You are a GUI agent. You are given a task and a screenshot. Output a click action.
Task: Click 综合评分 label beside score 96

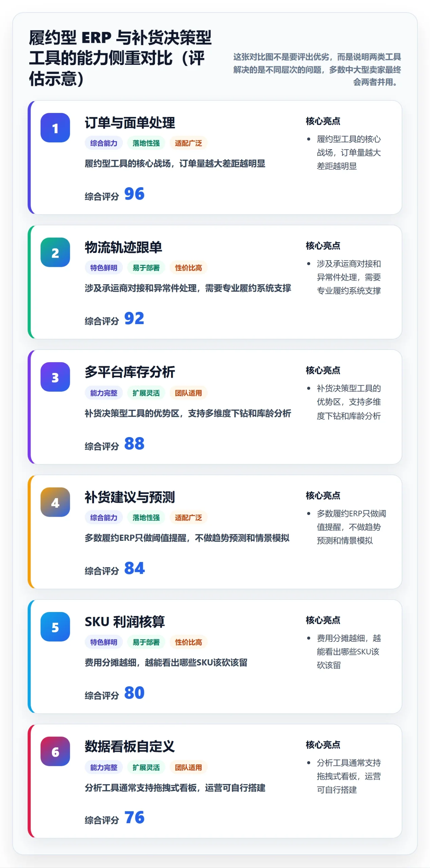pos(102,196)
